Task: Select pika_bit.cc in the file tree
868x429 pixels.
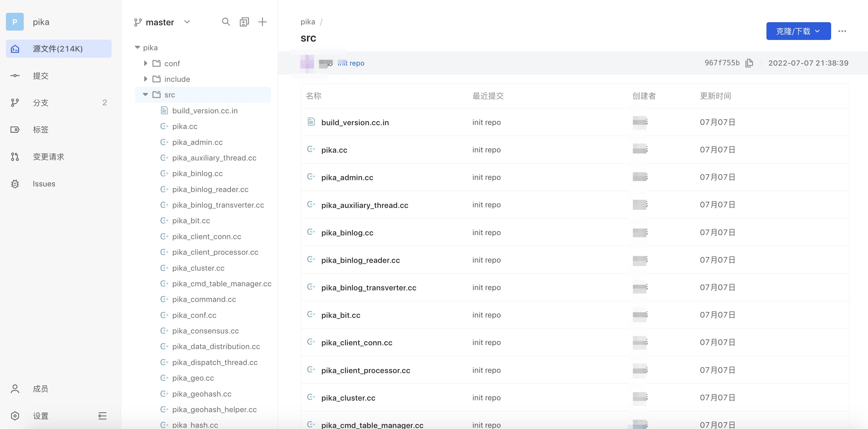Action: [191, 220]
